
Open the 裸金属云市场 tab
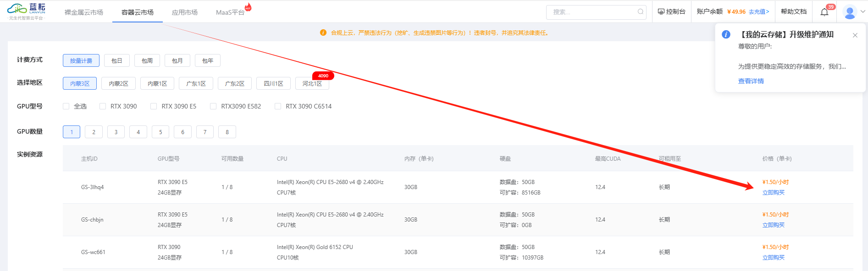(84, 12)
